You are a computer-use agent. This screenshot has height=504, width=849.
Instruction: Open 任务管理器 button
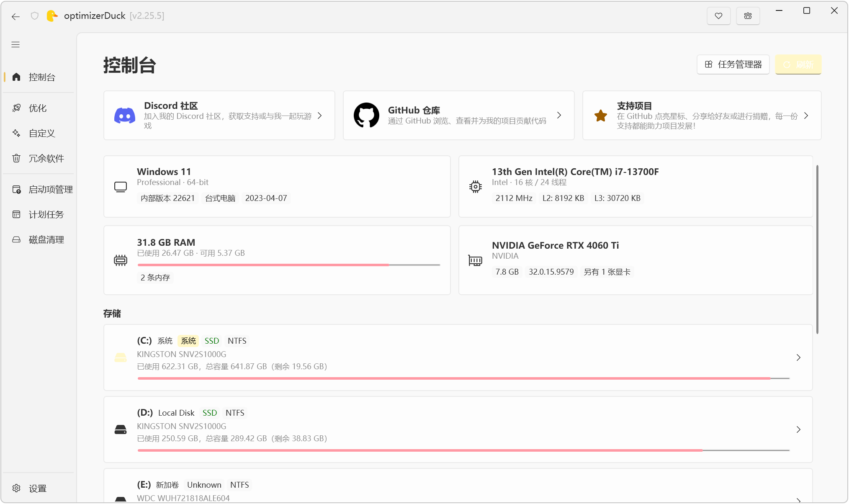pyautogui.click(x=733, y=64)
